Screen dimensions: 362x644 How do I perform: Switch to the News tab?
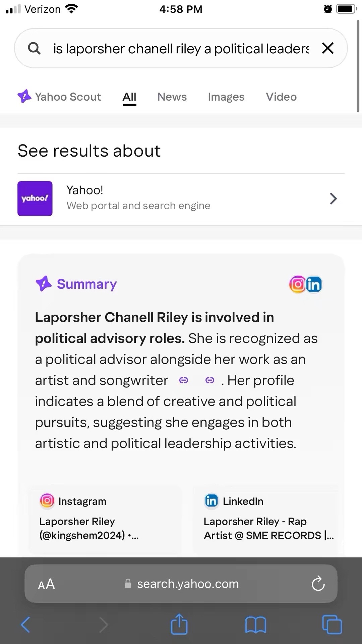coord(172,97)
